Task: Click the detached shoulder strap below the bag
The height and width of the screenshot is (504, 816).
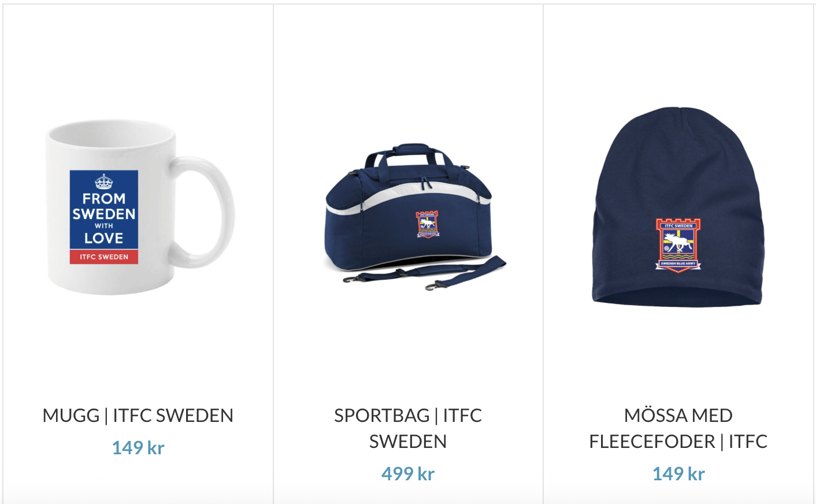Action: pyautogui.click(x=425, y=274)
